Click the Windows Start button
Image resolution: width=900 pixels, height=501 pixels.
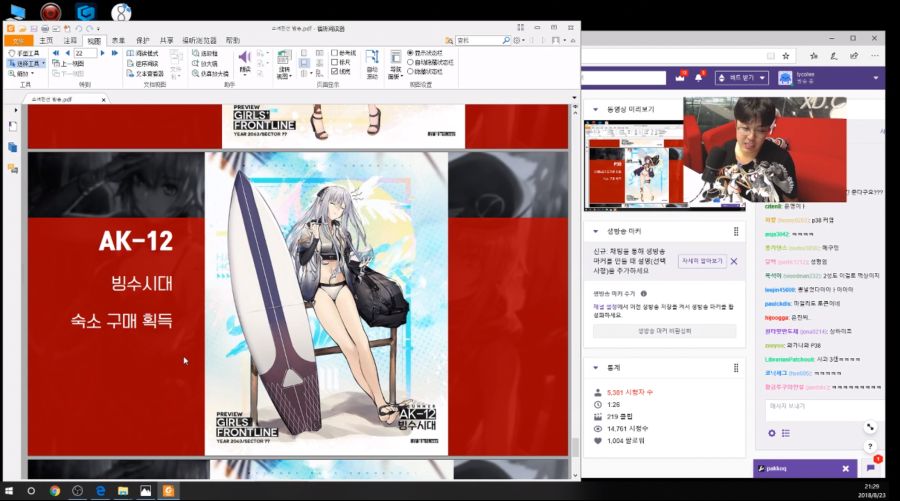click(9, 491)
